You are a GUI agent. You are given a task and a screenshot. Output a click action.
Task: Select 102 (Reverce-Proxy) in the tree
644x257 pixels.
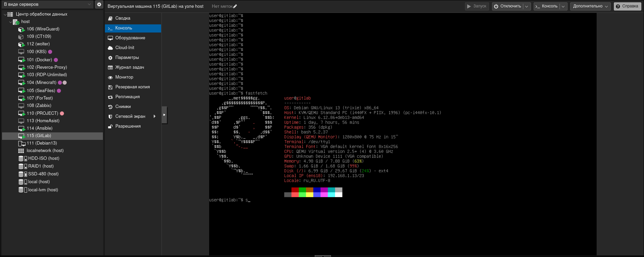tap(52, 67)
